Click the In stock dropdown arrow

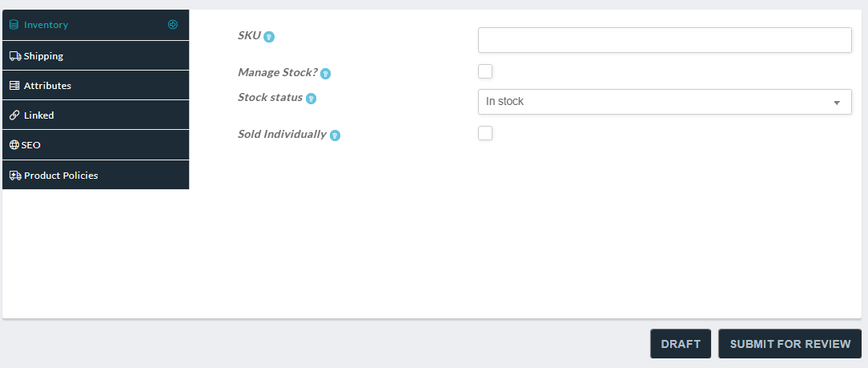[x=837, y=103]
